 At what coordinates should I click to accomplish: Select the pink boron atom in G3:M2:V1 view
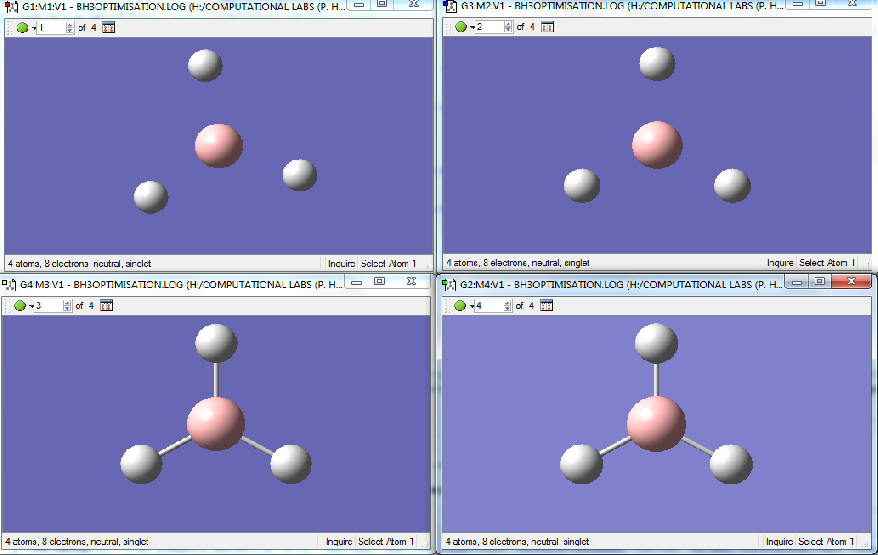tap(657, 144)
